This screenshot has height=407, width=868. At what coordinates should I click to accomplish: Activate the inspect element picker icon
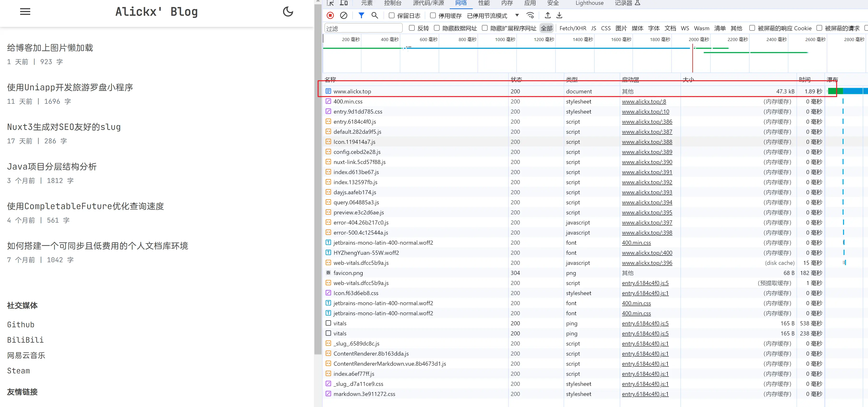pos(330,3)
